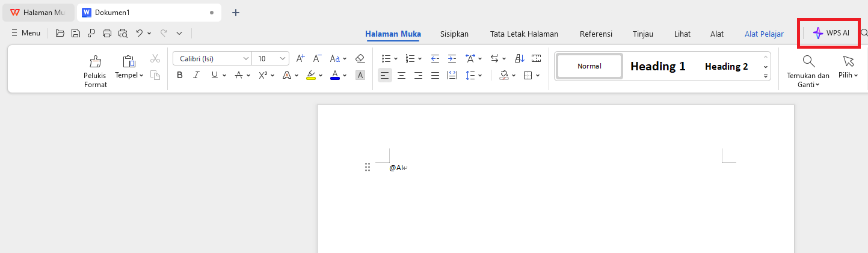The height and width of the screenshot is (253, 868).
Task: Toggle italic formatting
Action: click(x=195, y=75)
